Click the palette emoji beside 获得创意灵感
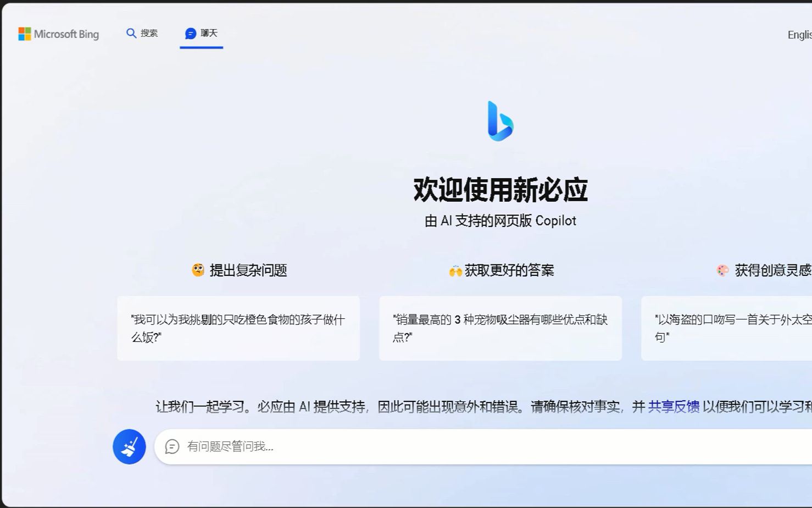The width and height of the screenshot is (812, 508). tap(723, 270)
